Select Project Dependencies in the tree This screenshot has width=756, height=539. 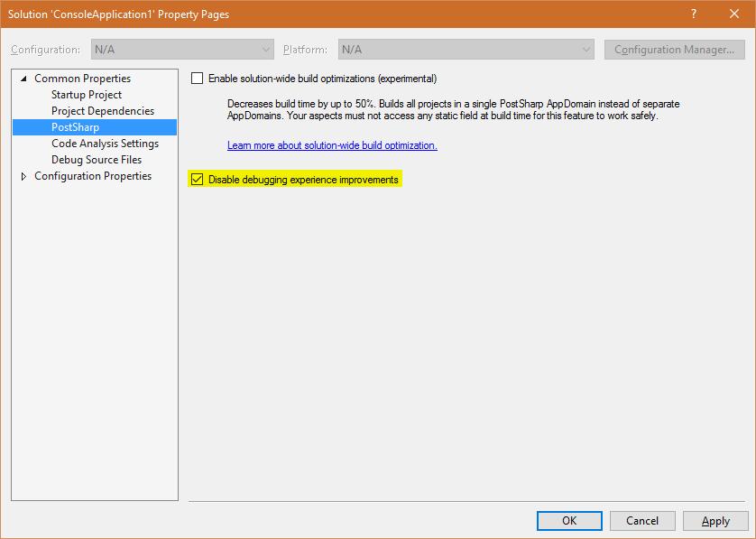pyautogui.click(x=102, y=111)
